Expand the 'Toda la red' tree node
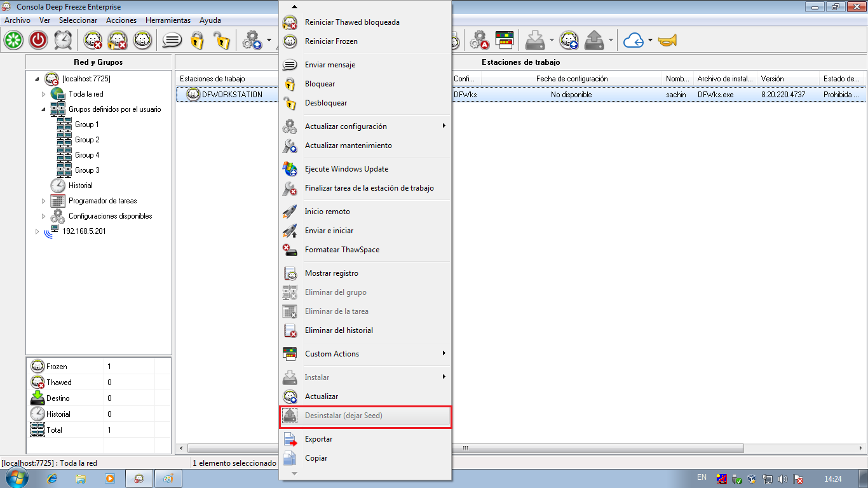The image size is (868, 488). click(44, 94)
